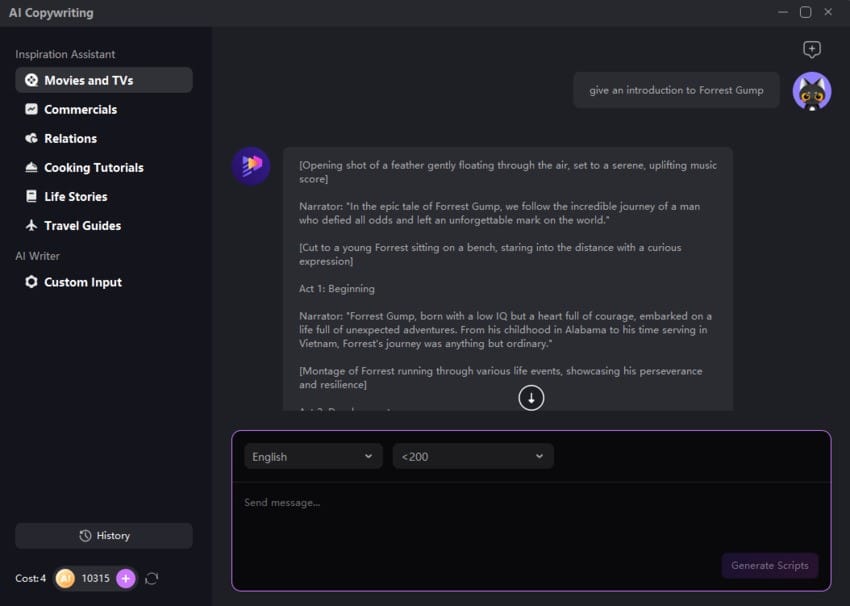Click the Forrest Gump prompt message bubble
Viewport: 850px width, 606px height.
pos(676,90)
